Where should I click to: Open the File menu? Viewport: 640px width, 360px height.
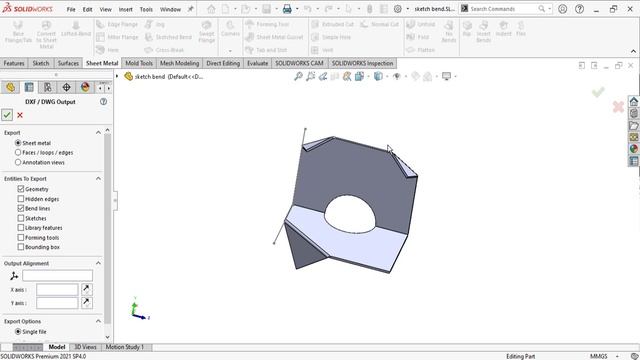[x=71, y=9]
